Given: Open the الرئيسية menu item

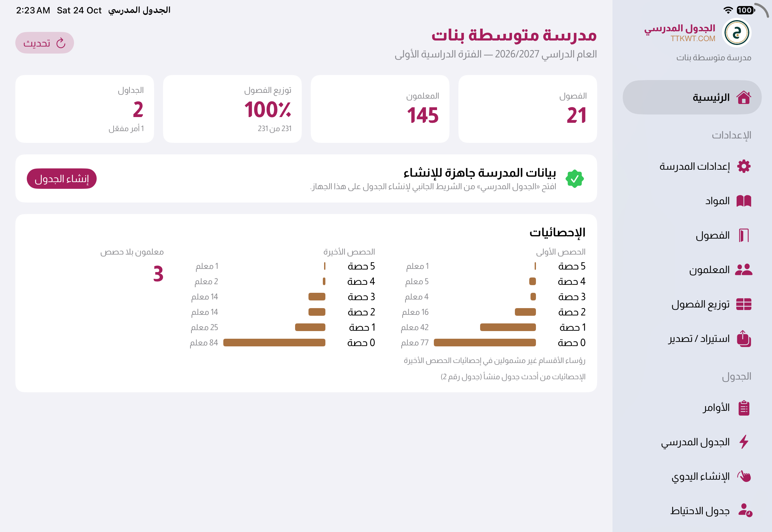Looking at the screenshot, I should point(692,97).
